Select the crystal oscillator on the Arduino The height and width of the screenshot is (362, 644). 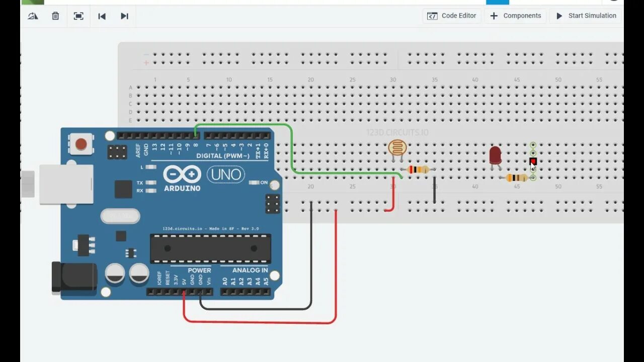(120, 217)
